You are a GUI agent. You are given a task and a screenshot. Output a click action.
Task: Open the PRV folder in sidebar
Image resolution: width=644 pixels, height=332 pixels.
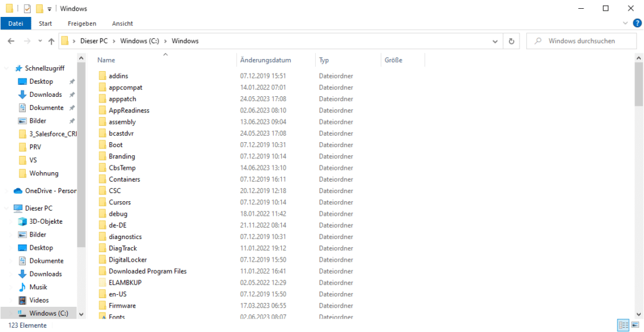click(x=35, y=147)
